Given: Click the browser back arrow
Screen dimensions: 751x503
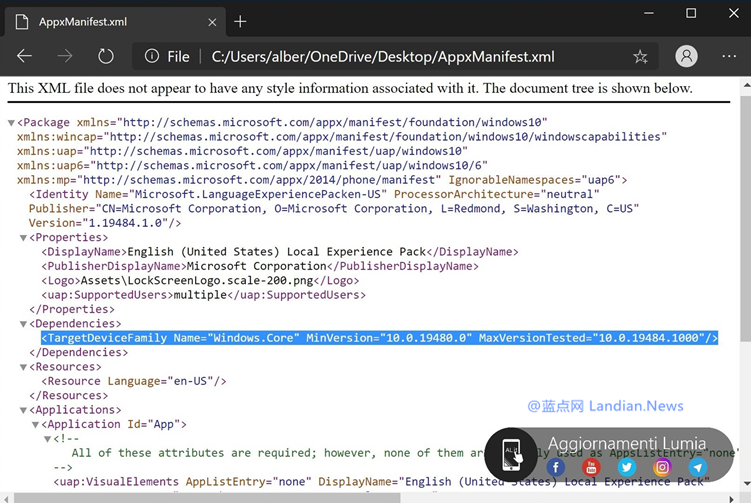Looking at the screenshot, I should (x=25, y=57).
